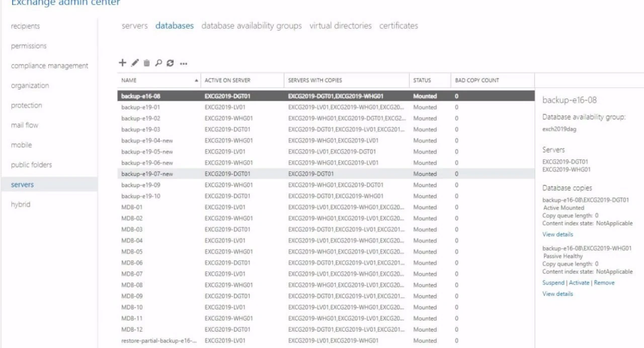The width and height of the screenshot is (644, 348).
Task: View details of EXCG2019-DGT01 active copy
Action: click(x=557, y=235)
